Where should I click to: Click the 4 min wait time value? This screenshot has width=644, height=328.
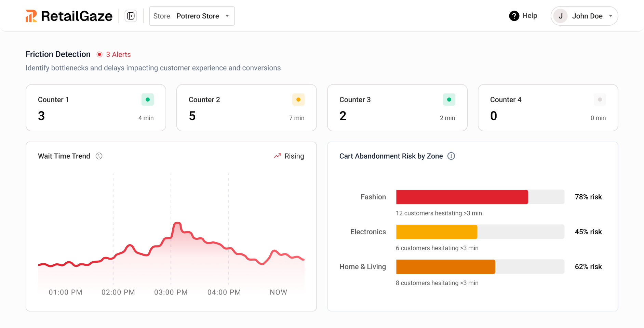point(146,118)
